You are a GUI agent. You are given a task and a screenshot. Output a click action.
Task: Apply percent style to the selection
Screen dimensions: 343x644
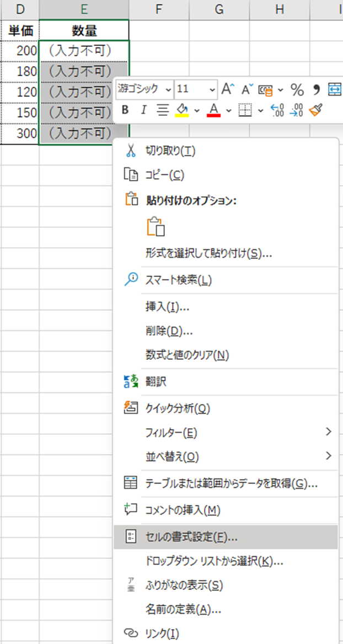coord(297,89)
